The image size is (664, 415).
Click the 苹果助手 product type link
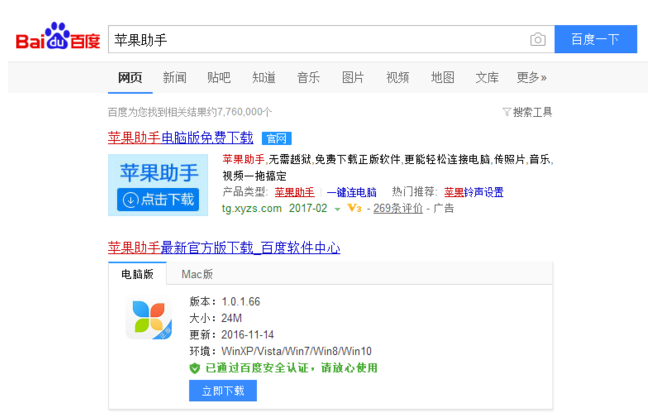[294, 192]
